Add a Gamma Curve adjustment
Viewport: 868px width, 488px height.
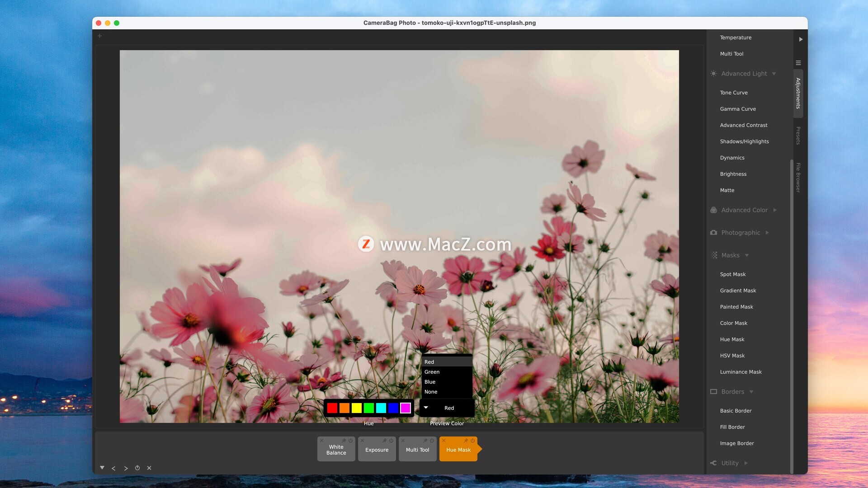pos(738,109)
